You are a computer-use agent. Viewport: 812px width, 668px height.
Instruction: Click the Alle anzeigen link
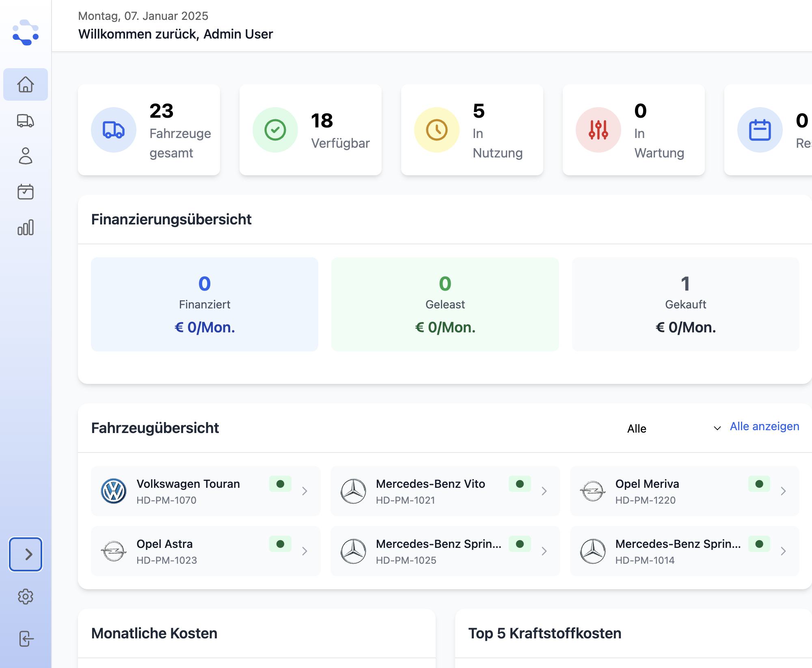tap(764, 426)
